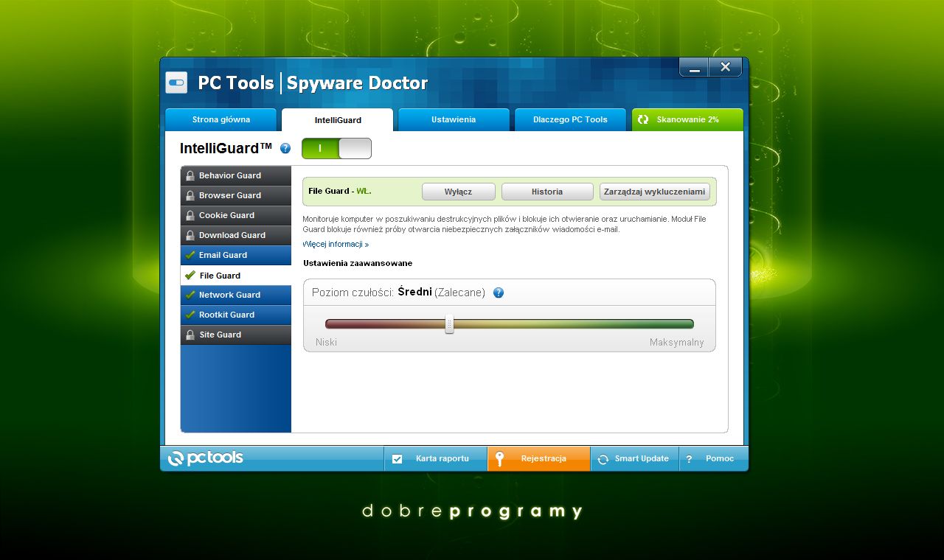Select Browser Guard in the sidebar
The height and width of the screenshot is (560, 944).
pos(236,195)
